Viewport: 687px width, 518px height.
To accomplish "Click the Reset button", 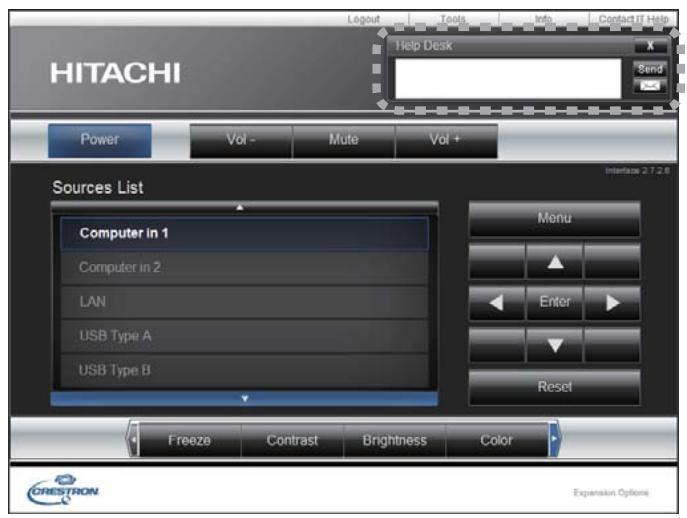I will click(x=554, y=387).
